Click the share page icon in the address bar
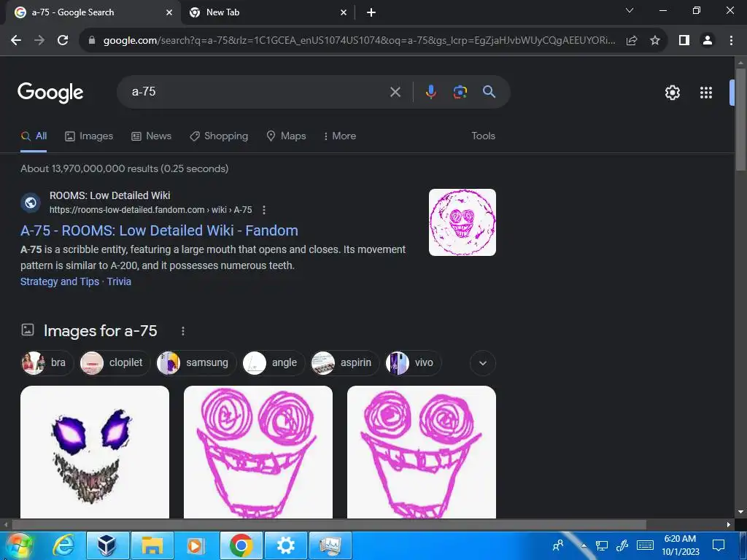Screen dimensions: 747x560 (x=632, y=41)
